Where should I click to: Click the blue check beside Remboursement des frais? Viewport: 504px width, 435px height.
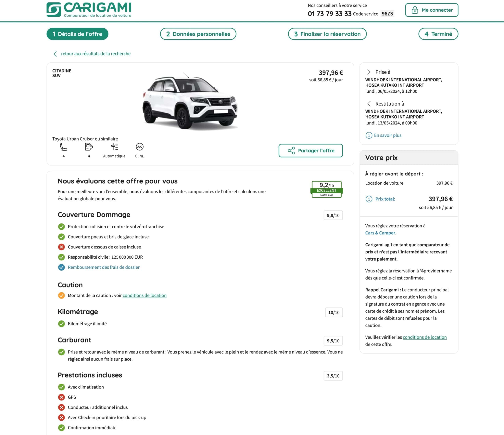pyautogui.click(x=62, y=267)
